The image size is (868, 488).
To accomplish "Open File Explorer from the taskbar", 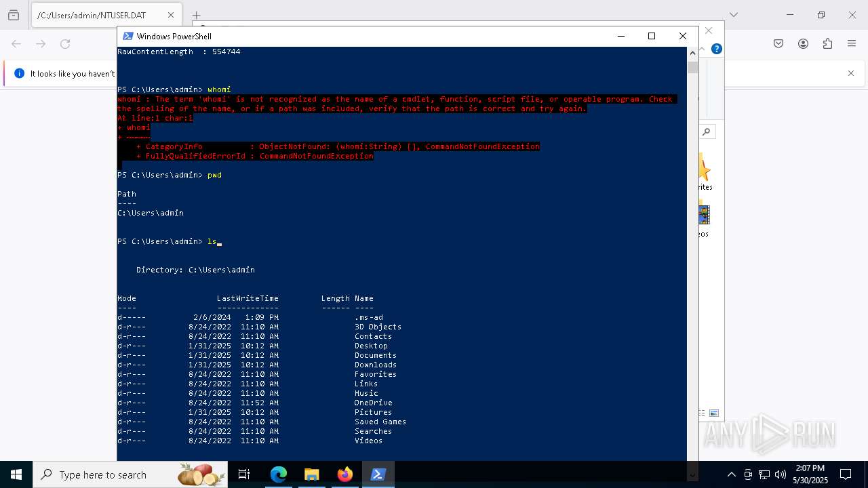I will 311,474.
